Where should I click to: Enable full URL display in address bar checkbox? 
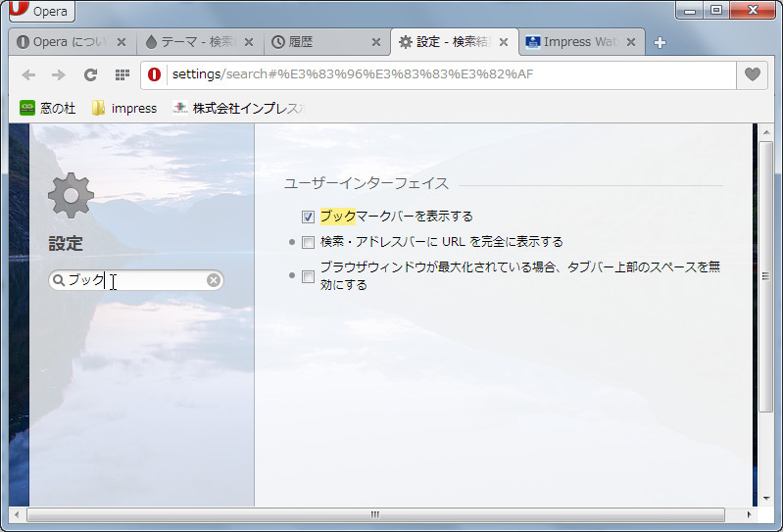pyautogui.click(x=308, y=243)
